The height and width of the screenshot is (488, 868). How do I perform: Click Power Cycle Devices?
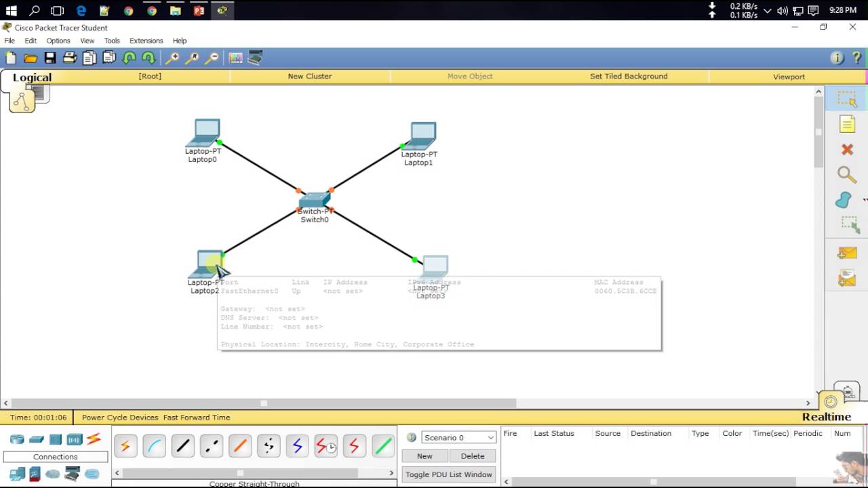tap(120, 418)
